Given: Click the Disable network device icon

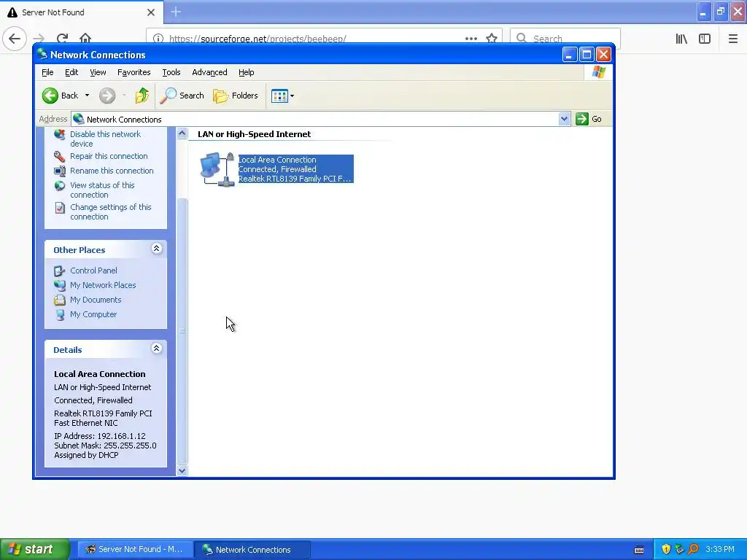Looking at the screenshot, I should point(60,135).
